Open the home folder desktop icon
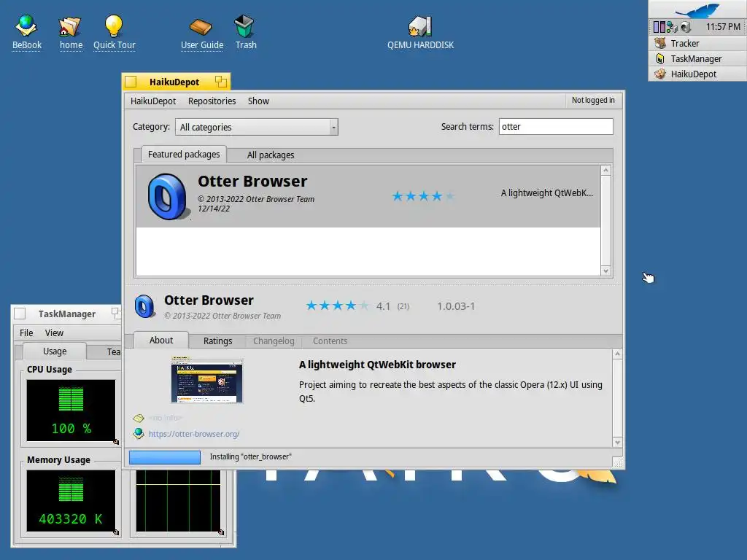The image size is (747, 560). pyautogui.click(x=71, y=31)
